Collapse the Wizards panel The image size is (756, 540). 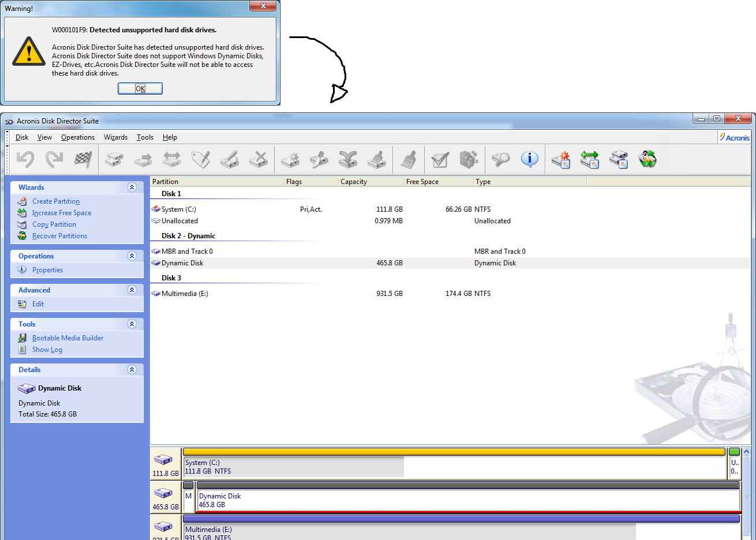tap(132, 187)
